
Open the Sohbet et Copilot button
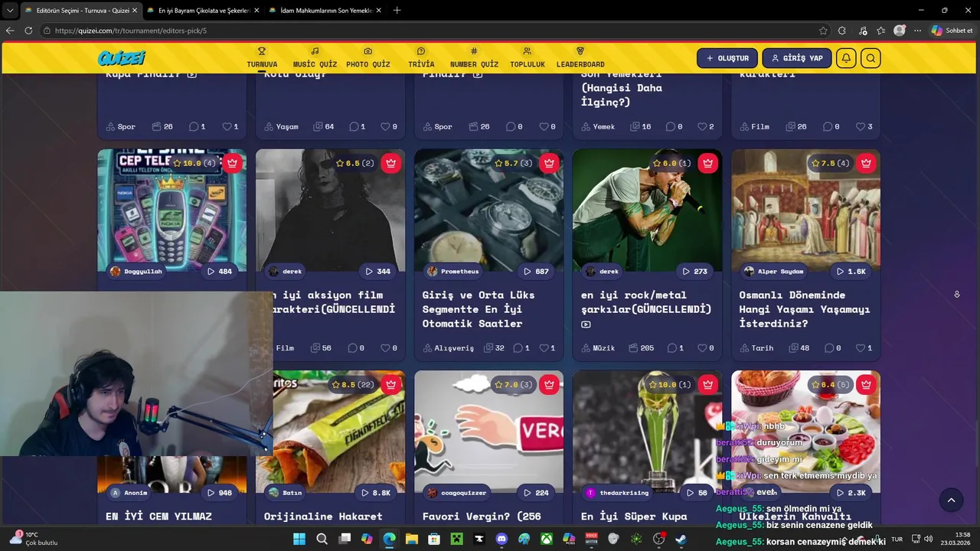[x=952, y=31]
